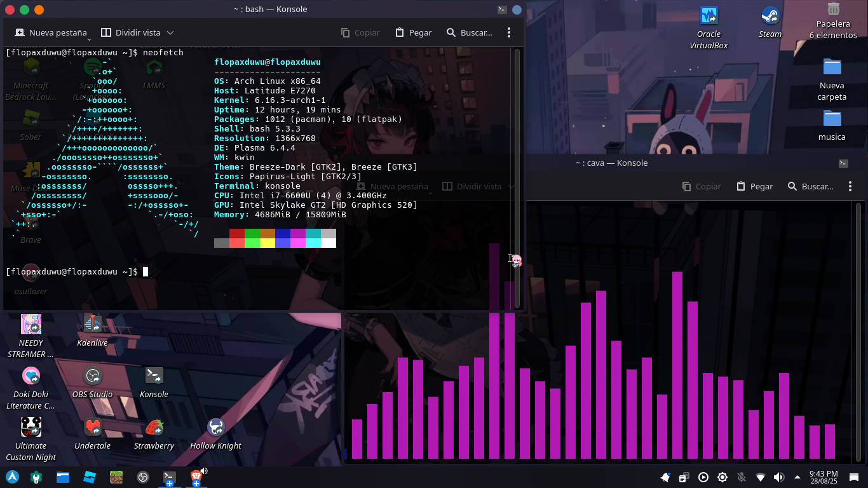
Task: Select the Strawberry desktop icon
Action: coord(154,433)
